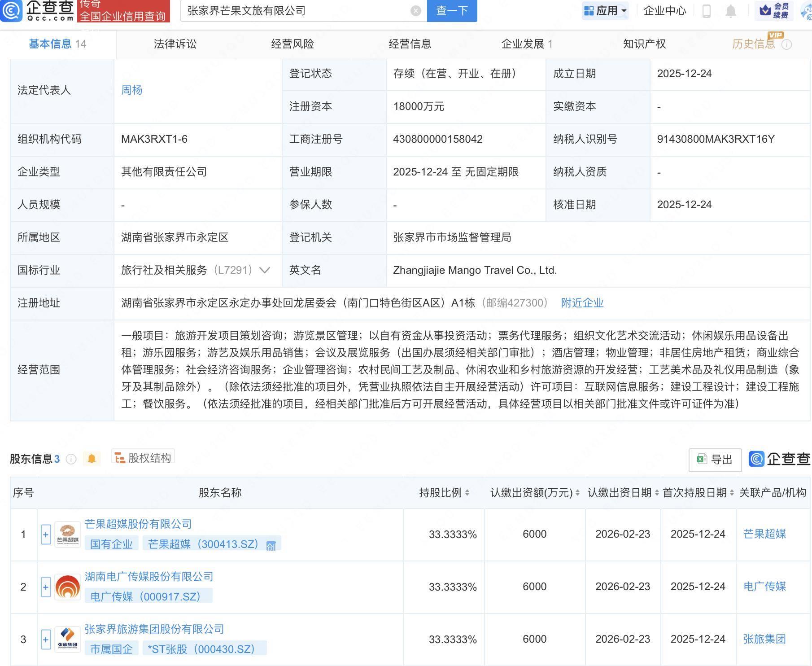Export shareholder list via the 导出 Excel icon
This screenshot has height=666, width=812.
click(714, 460)
